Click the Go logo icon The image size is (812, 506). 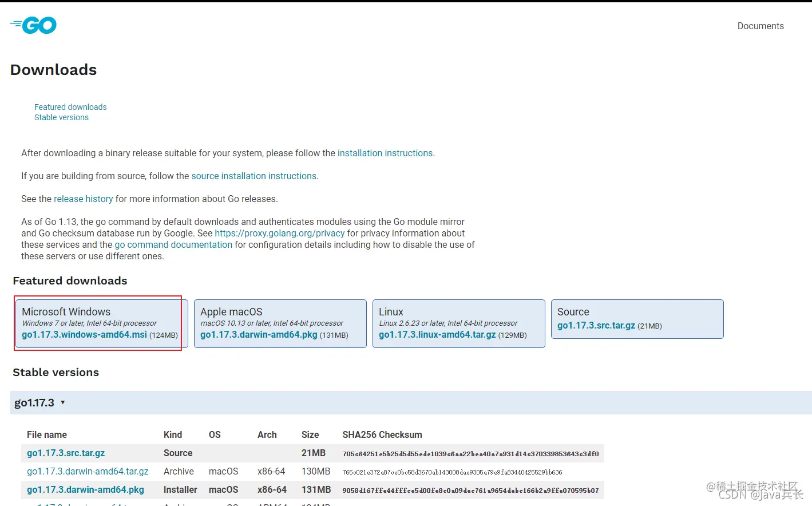point(33,25)
